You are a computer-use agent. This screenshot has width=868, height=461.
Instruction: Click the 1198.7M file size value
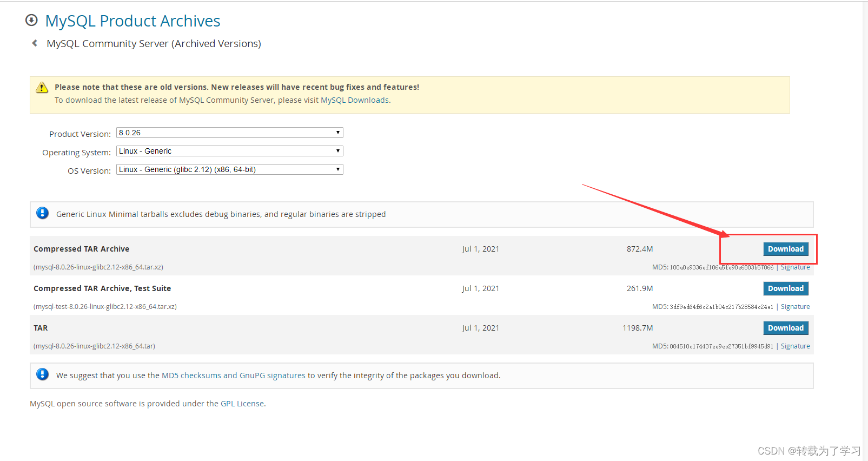pos(638,328)
